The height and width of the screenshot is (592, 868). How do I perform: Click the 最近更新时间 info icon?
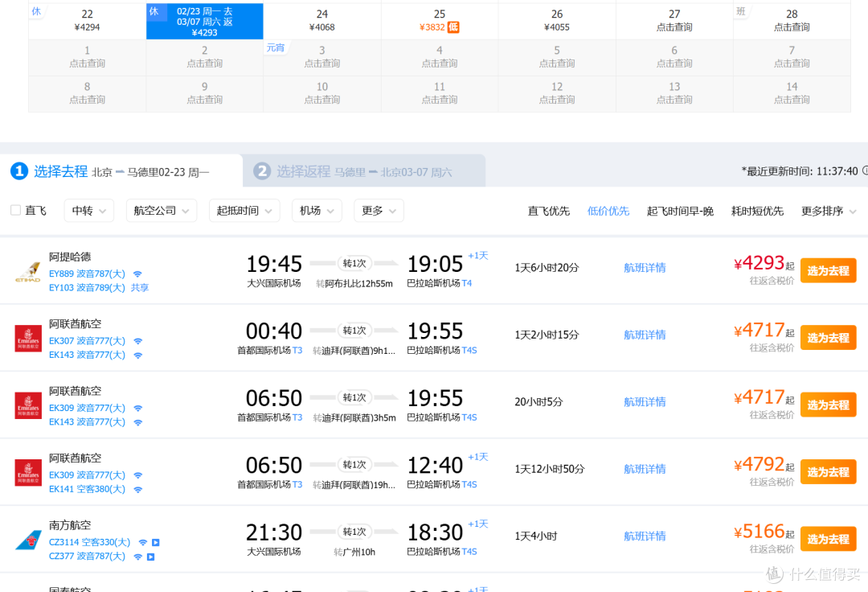[x=865, y=171]
